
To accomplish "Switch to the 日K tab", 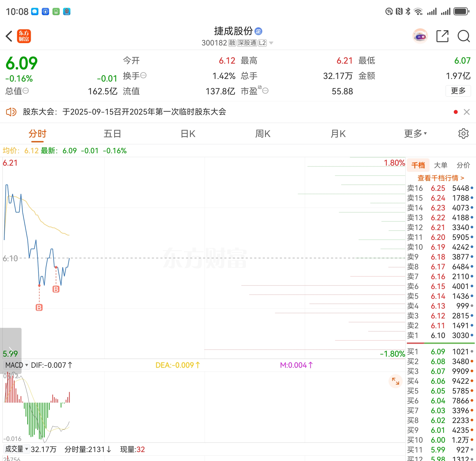I will [188, 134].
